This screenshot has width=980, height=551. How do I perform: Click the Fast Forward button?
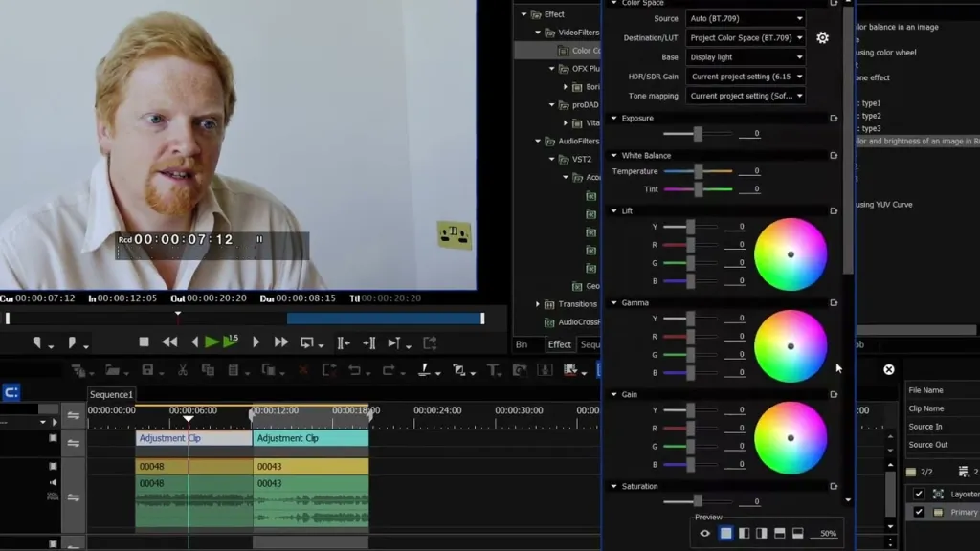click(x=280, y=342)
